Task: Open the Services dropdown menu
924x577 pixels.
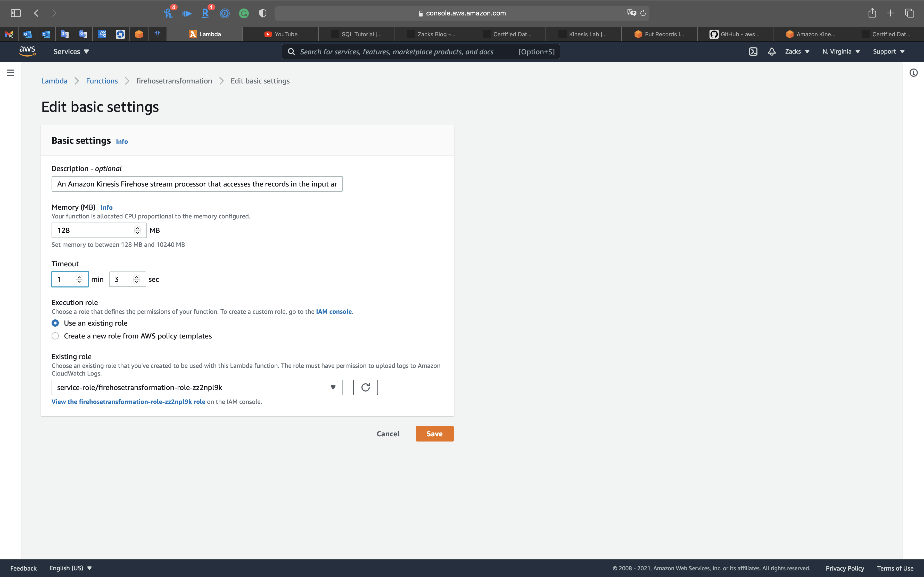Action: [x=71, y=52]
